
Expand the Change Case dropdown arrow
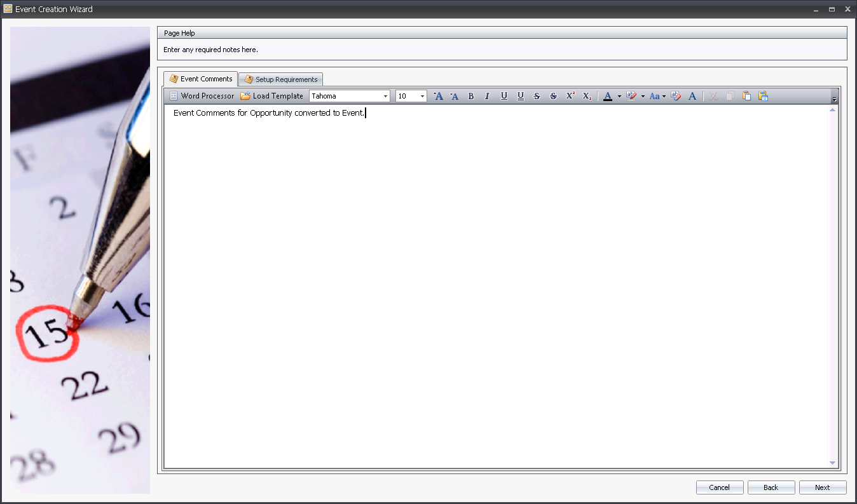(664, 97)
